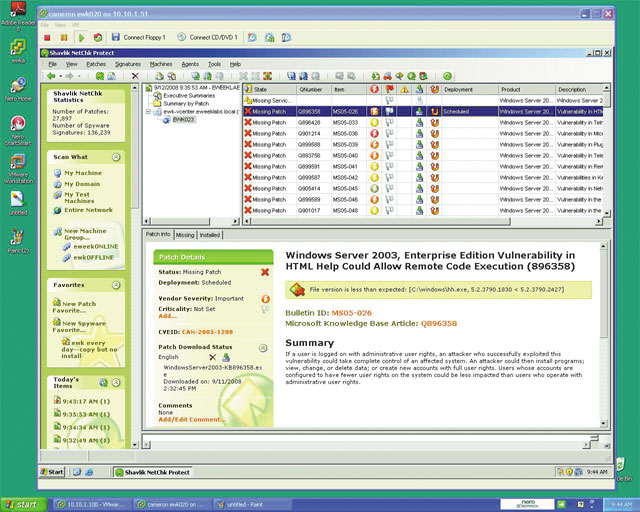The width and height of the screenshot is (640, 512).
Task: Click the green Back arrow in NetChk toolbar
Action: click(x=51, y=76)
